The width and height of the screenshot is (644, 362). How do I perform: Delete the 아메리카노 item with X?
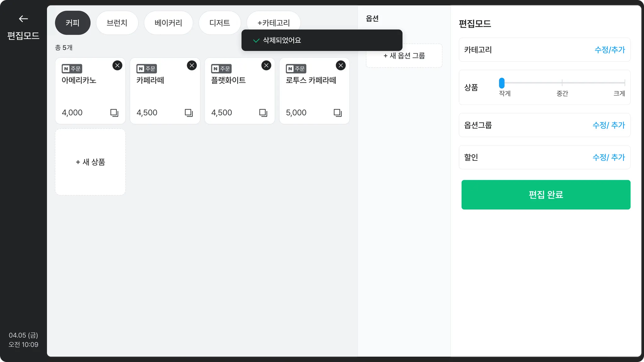[117, 65]
